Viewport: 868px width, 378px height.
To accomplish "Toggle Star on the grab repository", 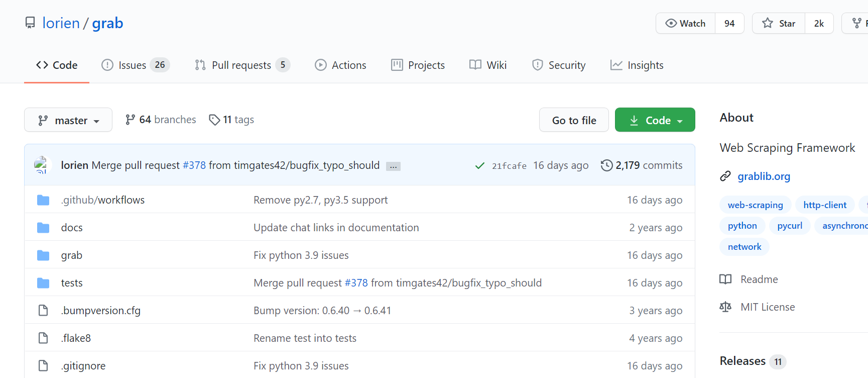I will coord(779,24).
